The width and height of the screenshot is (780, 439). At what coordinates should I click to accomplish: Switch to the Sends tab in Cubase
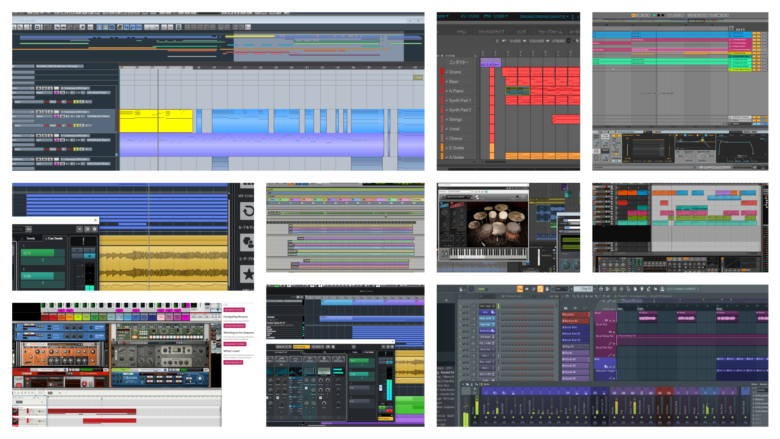pyautogui.click(x=31, y=239)
